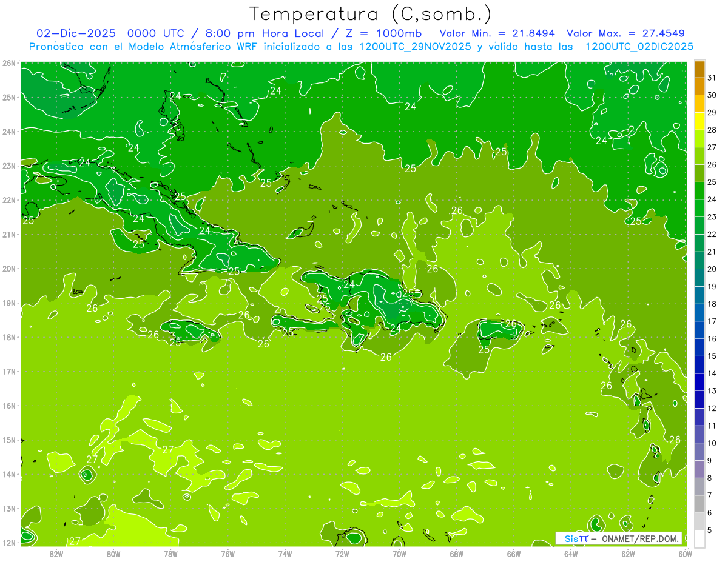Click the 21N latitude axis label

pyautogui.click(x=9, y=234)
